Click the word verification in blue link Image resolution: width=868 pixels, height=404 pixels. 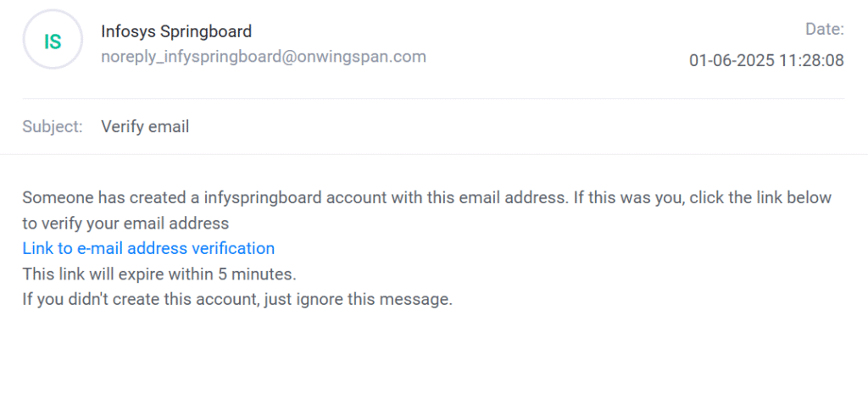coord(232,248)
